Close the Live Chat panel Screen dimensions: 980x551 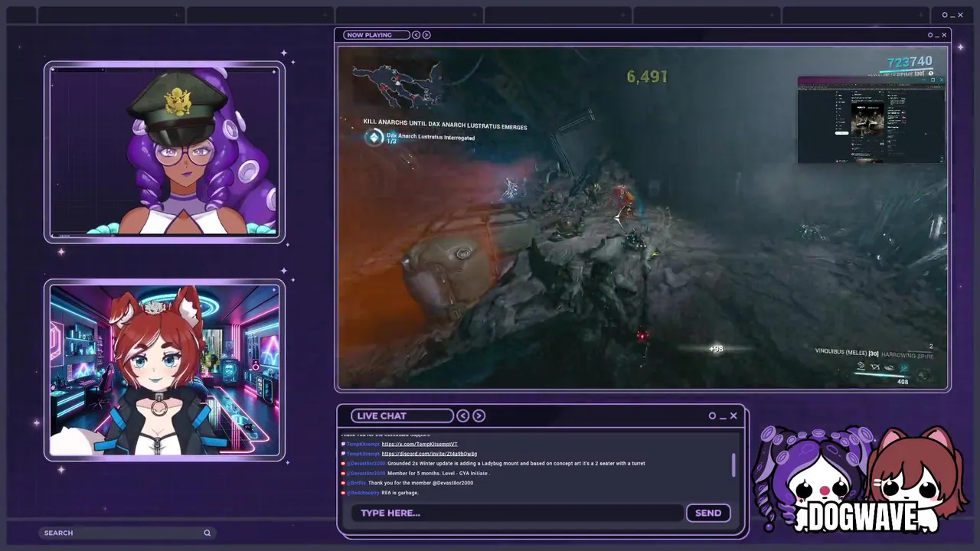[733, 416]
